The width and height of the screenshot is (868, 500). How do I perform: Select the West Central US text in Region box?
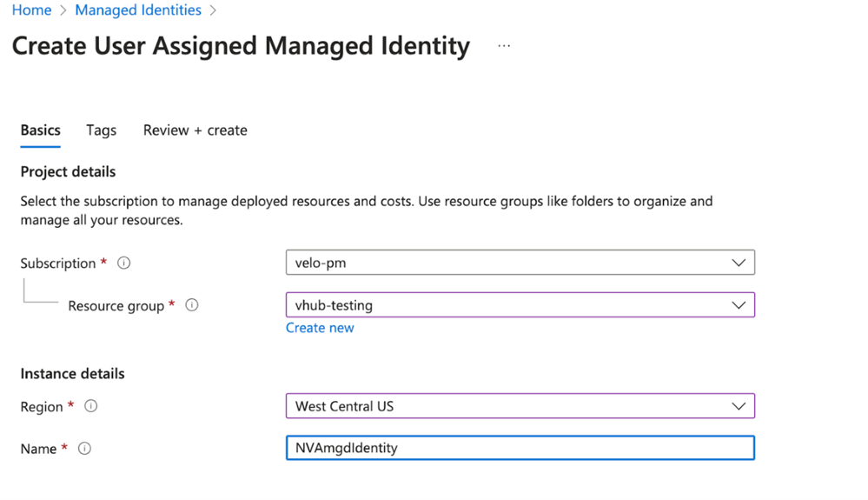[344, 406]
